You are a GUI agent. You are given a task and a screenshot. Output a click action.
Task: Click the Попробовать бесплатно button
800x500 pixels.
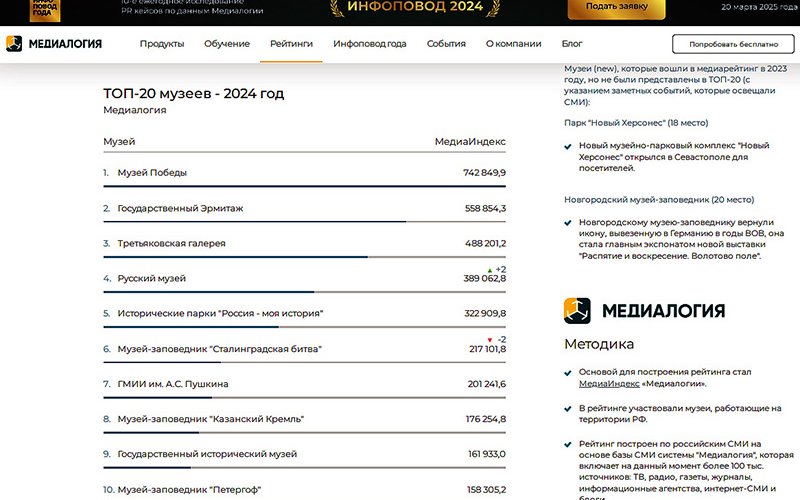click(733, 44)
